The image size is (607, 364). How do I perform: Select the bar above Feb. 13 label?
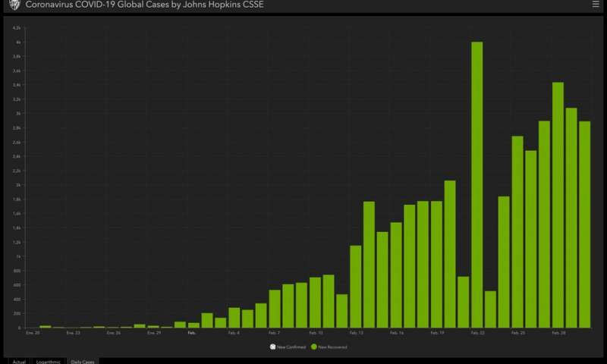click(355, 287)
